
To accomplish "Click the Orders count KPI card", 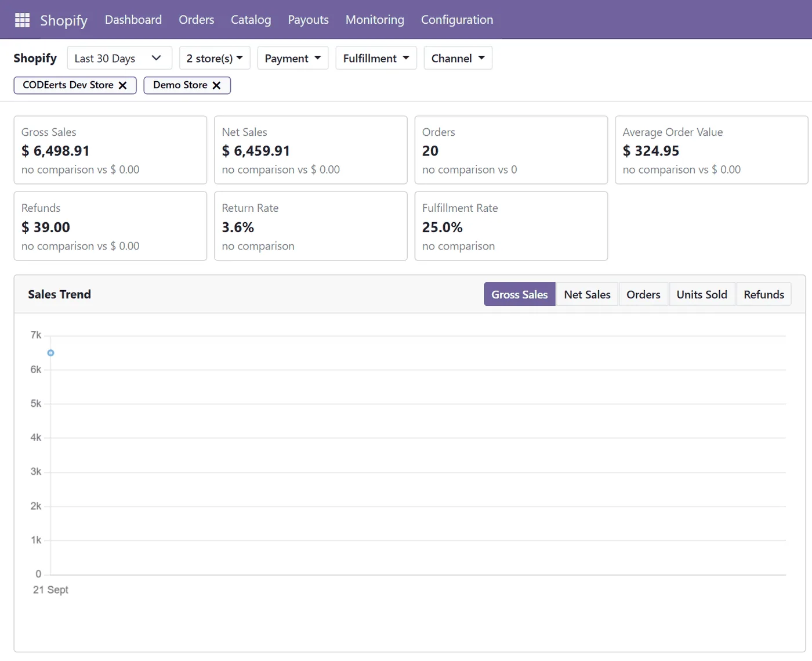I will click(511, 150).
